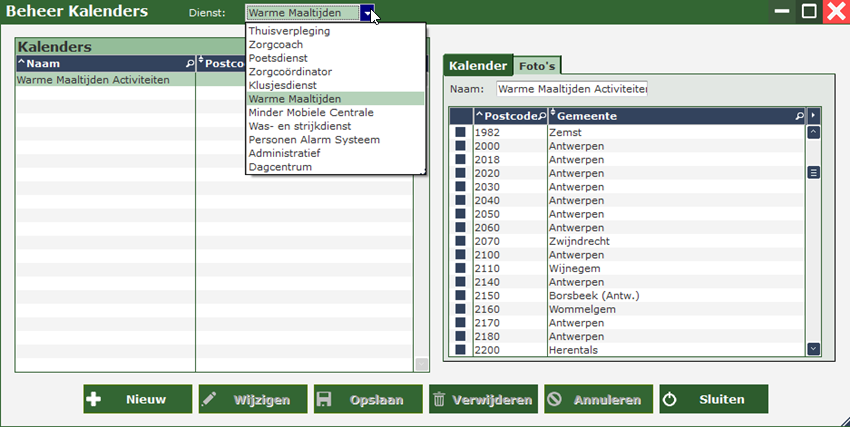The width and height of the screenshot is (850, 427).
Task: Click the cancel circle icon on Annuleren
Action: pos(555,399)
